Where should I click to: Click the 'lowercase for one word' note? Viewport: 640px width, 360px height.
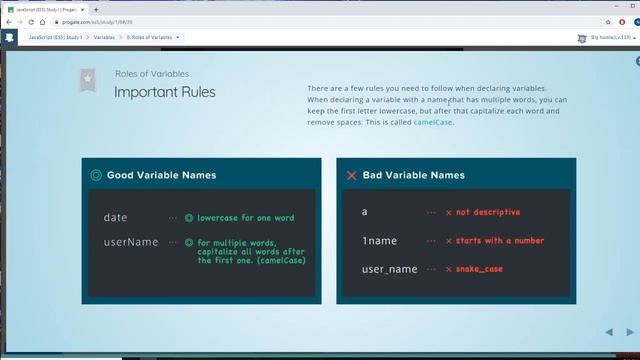246,218
